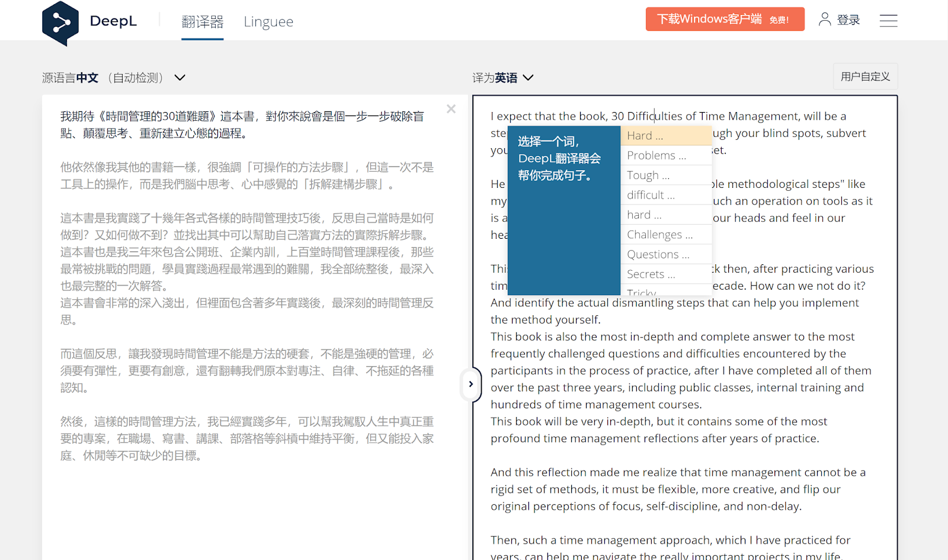Click the 登录 sign-in link
The height and width of the screenshot is (560, 948).
pos(848,19)
